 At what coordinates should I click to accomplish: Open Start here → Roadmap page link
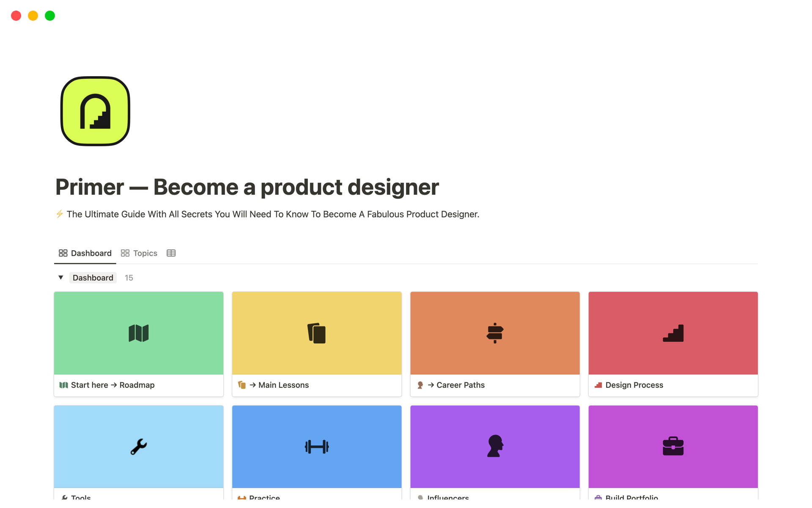point(112,385)
